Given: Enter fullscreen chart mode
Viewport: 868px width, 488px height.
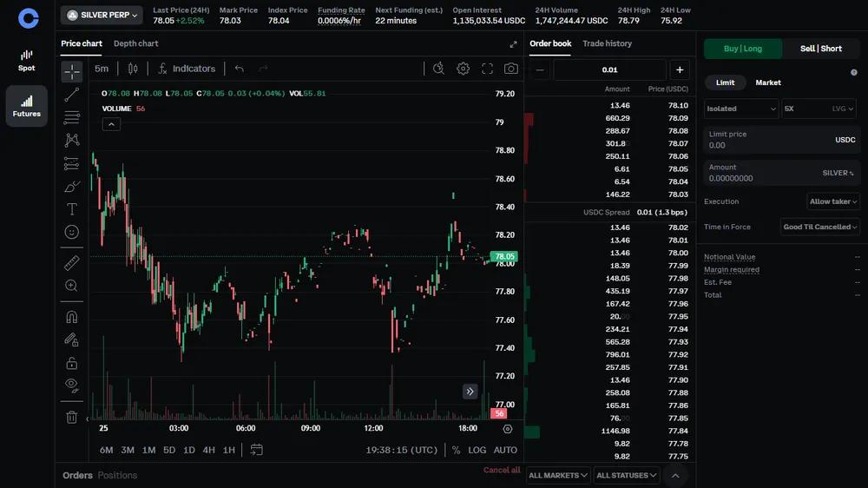Looking at the screenshot, I should click(x=487, y=69).
